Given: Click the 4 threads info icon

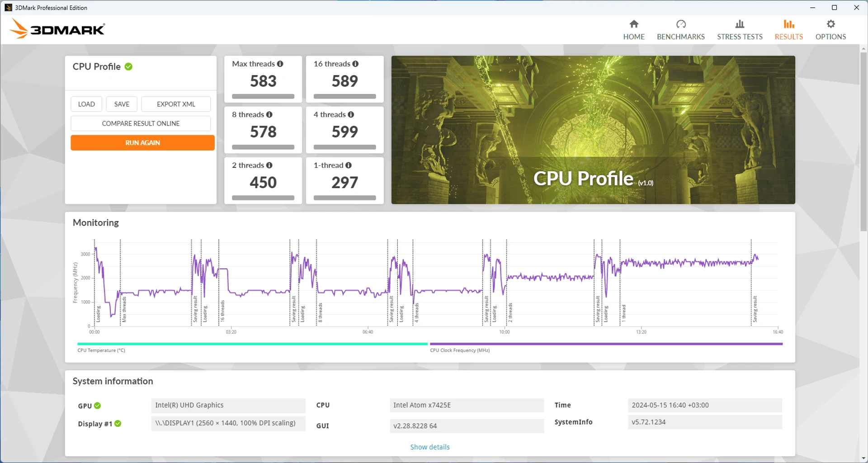Looking at the screenshot, I should [x=351, y=115].
